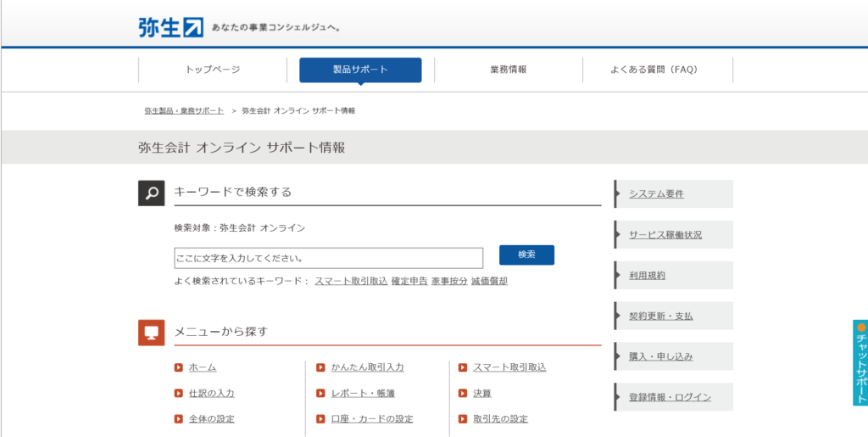Select the よくある質問（FAQ） tab
The width and height of the screenshot is (868, 437).
pyautogui.click(x=658, y=70)
